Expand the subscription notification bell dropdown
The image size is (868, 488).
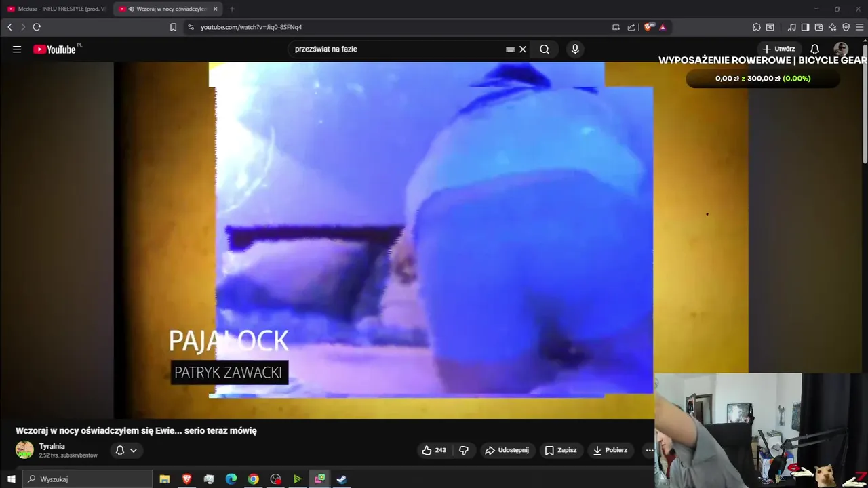[x=126, y=450]
